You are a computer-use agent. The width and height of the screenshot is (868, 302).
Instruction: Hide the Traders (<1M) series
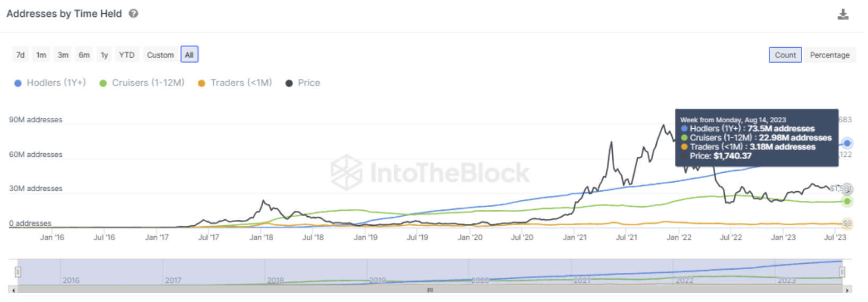pos(235,83)
